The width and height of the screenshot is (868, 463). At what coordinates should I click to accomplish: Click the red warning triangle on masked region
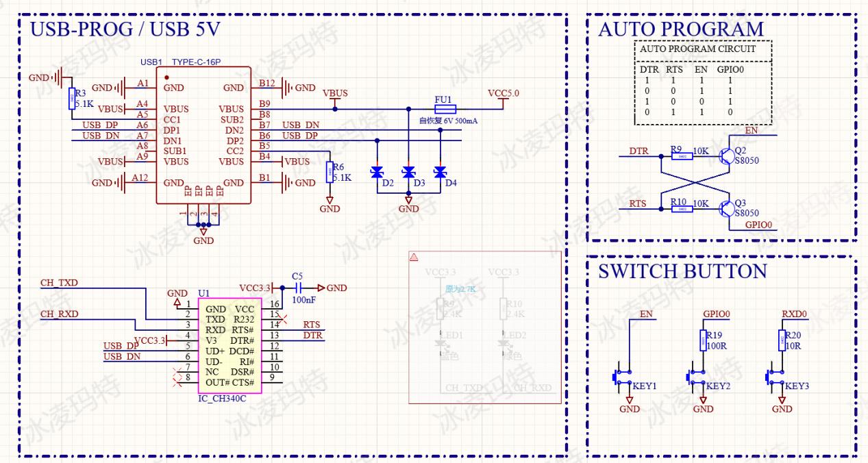[414, 258]
